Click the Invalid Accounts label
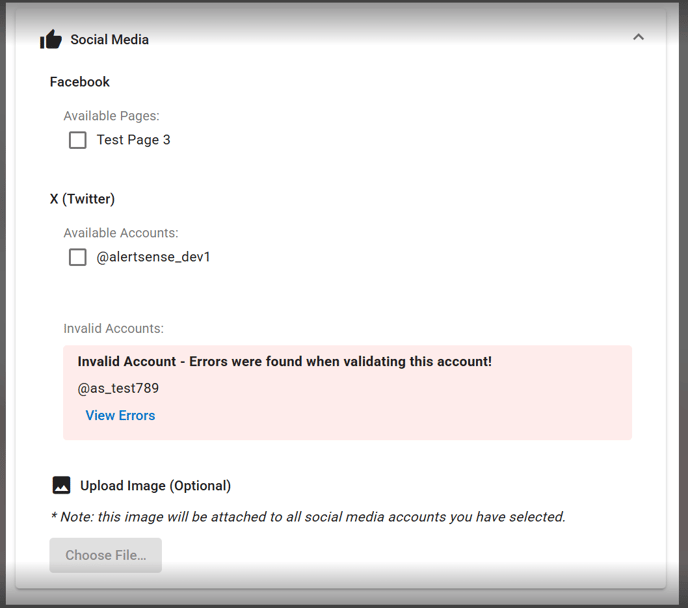Image resolution: width=688 pixels, height=608 pixels. click(x=113, y=329)
